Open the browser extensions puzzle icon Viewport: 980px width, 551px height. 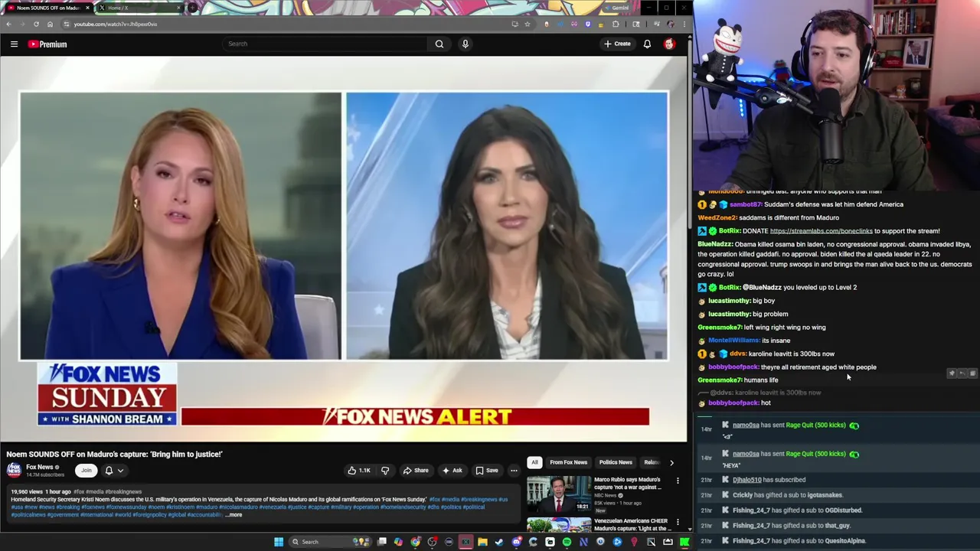[x=616, y=24]
